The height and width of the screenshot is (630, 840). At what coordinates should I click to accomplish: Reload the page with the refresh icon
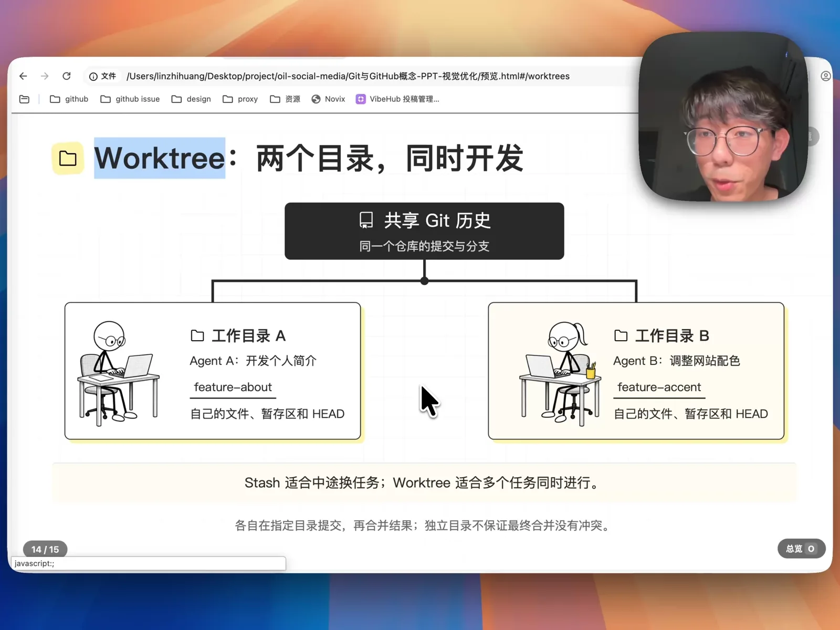(67, 76)
